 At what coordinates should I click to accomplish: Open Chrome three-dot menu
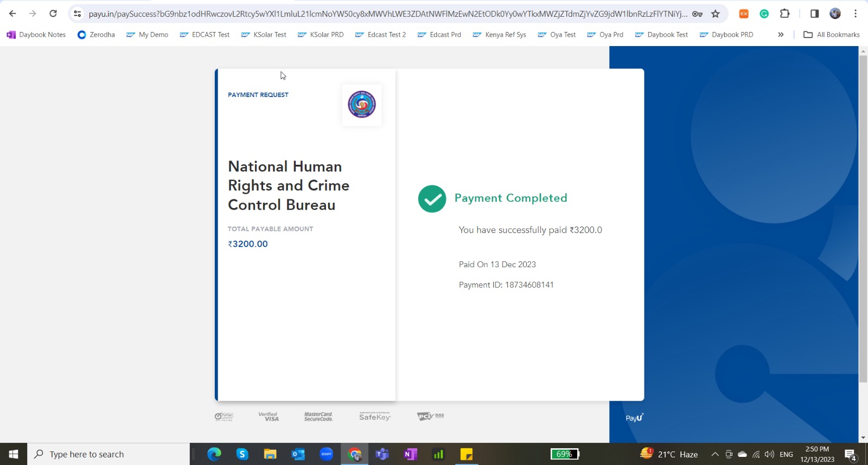(856, 14)
